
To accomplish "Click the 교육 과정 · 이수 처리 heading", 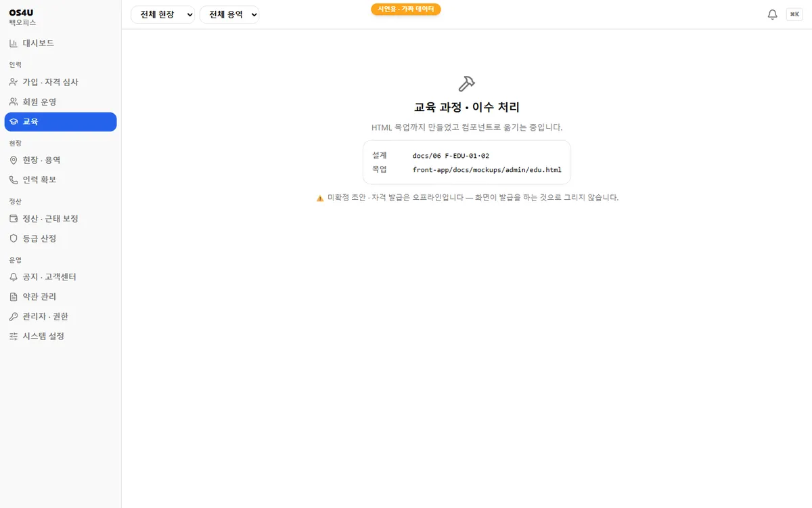I will [x=467, y=107].
